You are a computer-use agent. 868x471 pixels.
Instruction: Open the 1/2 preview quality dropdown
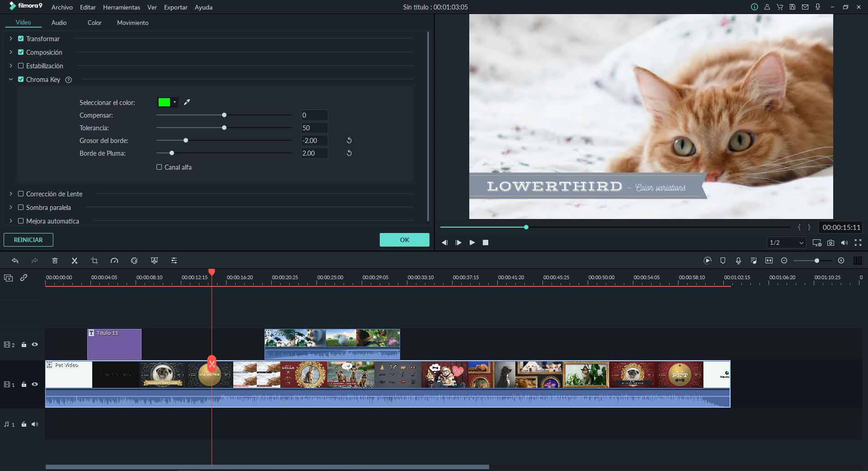(787, 243)
